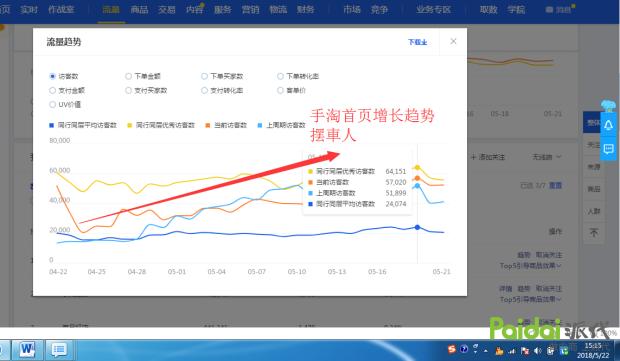
Task: Open the 内容 navigation tab
Action: [x=195, y=9]
